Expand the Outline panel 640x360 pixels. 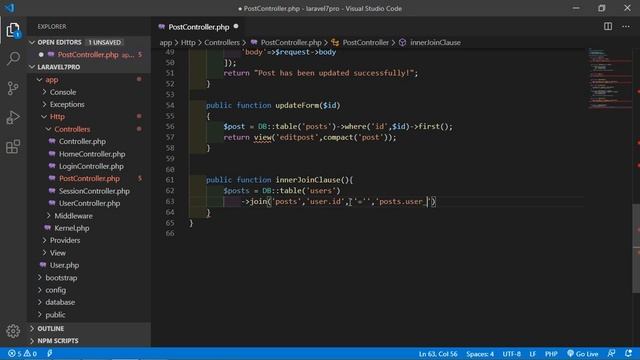(x=89, y=329)
